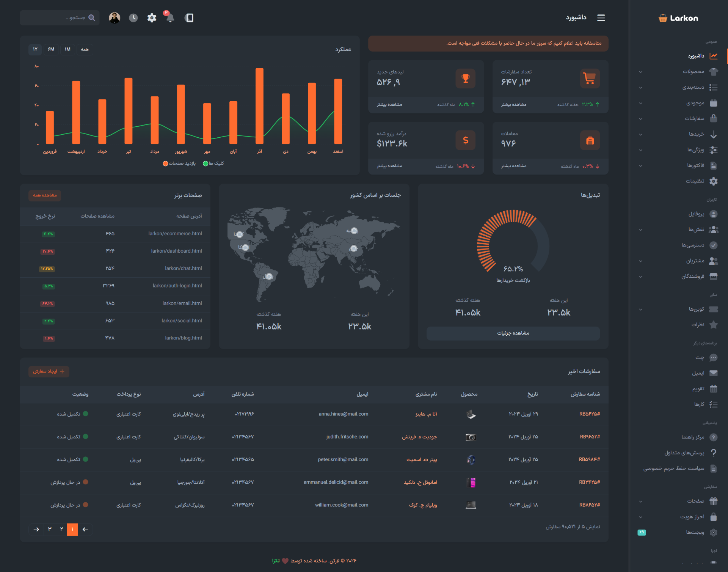This screenshot has height=572, width=728.
Task: Click the search input field
Action: click(x=60, y=18)
